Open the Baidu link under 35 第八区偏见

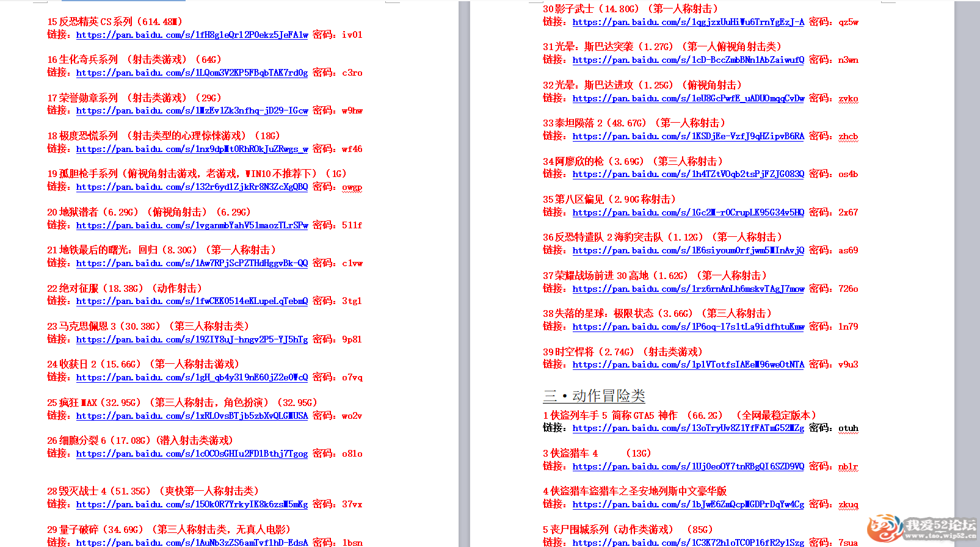tap(688, 212)
